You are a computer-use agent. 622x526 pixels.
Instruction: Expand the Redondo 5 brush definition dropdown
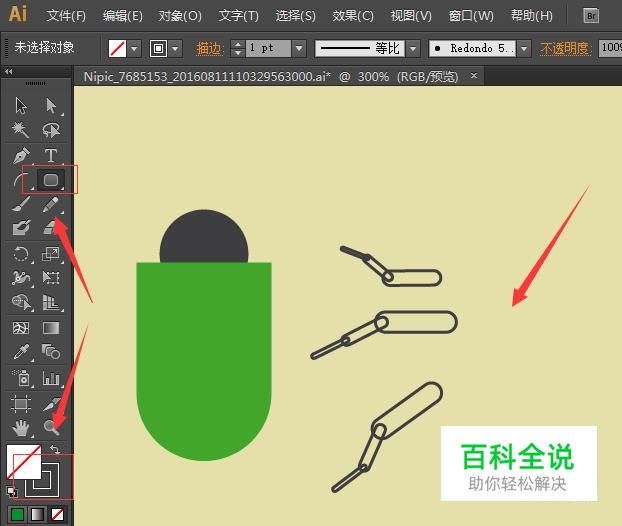[524, 49]
